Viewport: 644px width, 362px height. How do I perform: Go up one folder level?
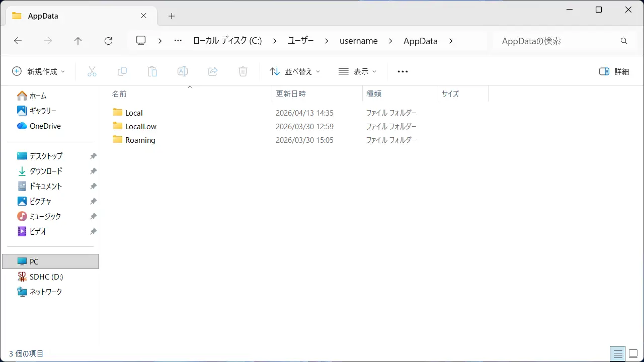coord(78,41)
